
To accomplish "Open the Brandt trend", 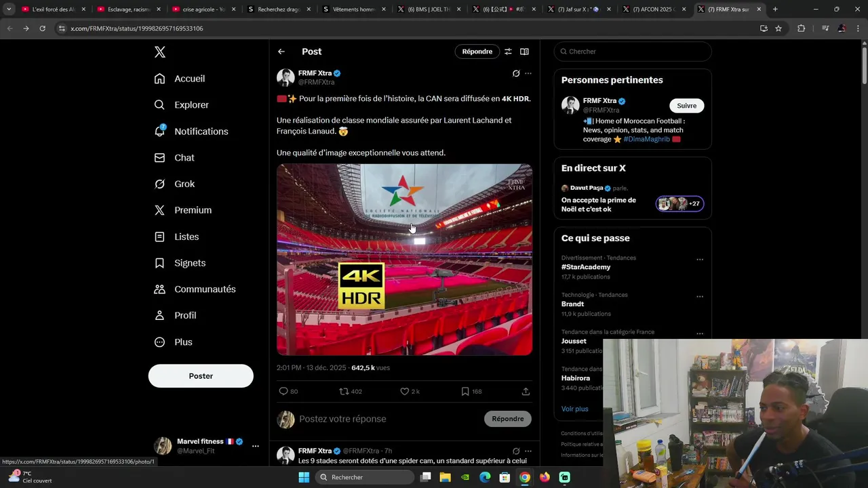I will click(572, 304).
